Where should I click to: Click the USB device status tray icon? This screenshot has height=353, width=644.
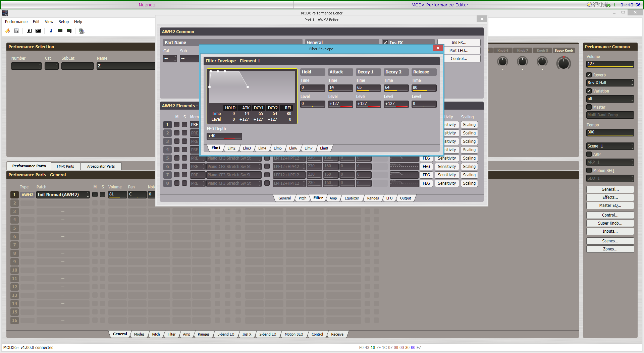coord(607,5)
